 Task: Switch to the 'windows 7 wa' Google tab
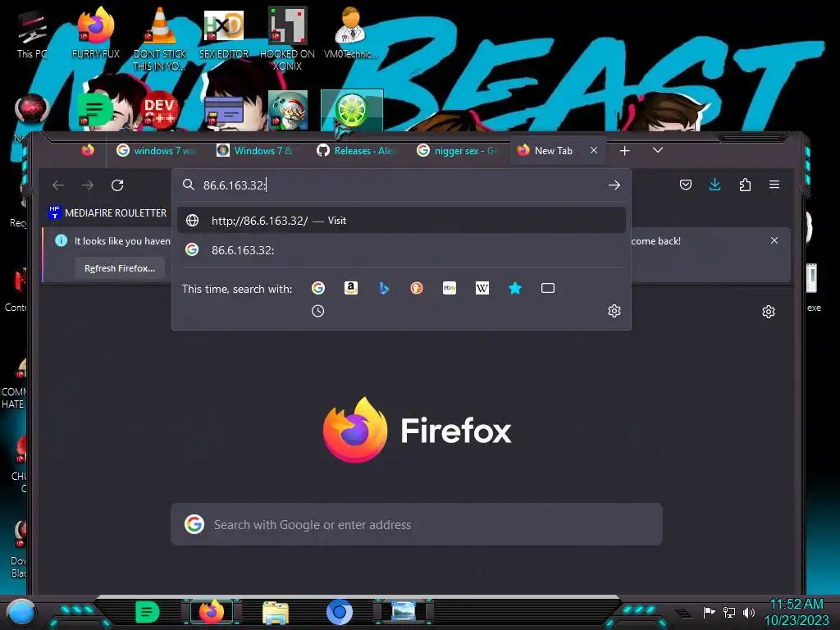[x=157, y=151]
